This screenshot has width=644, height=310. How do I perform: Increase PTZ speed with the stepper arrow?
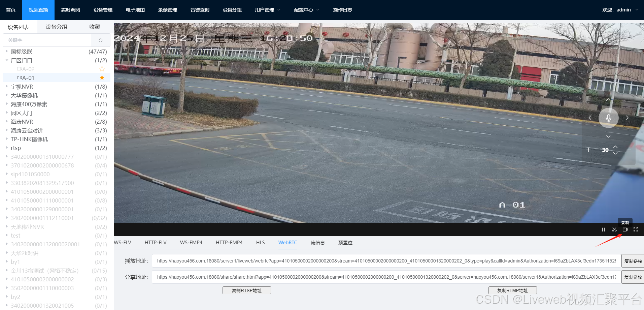coord(615,147)
